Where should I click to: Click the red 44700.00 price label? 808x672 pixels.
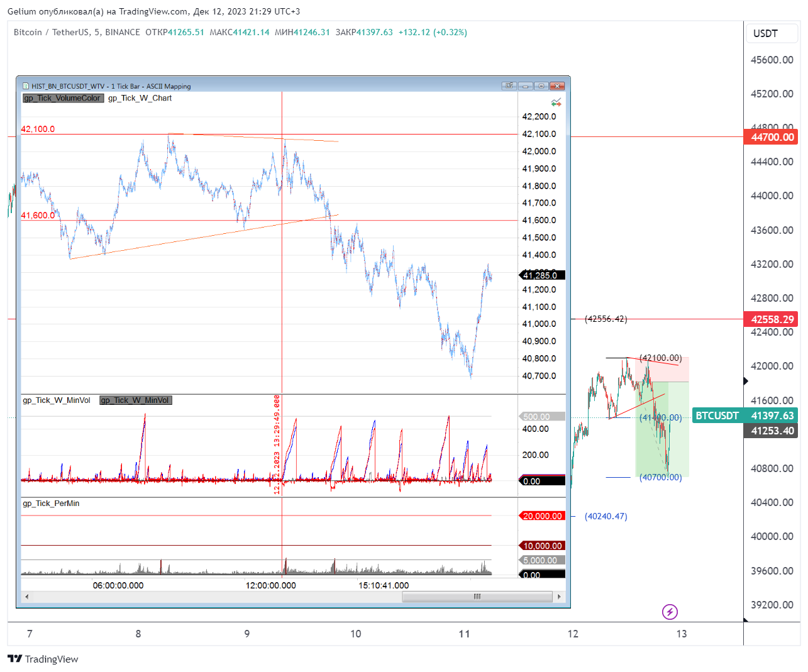(x=771, y=137)
